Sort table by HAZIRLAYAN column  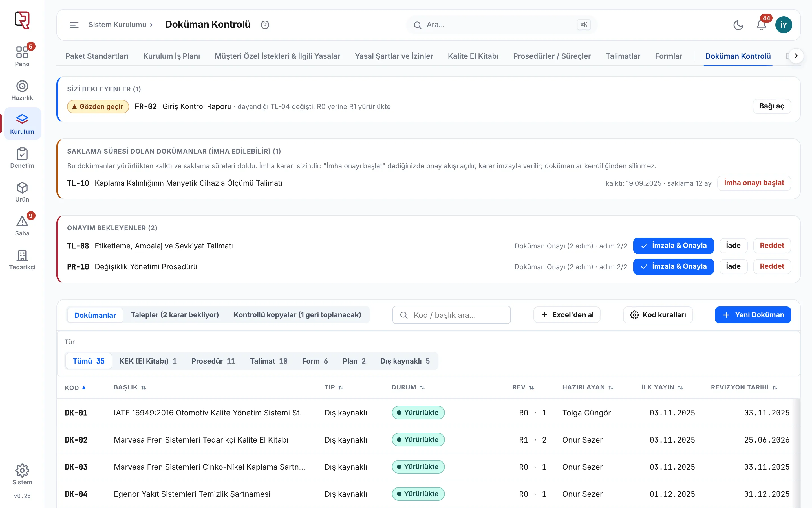coord(588,387)
